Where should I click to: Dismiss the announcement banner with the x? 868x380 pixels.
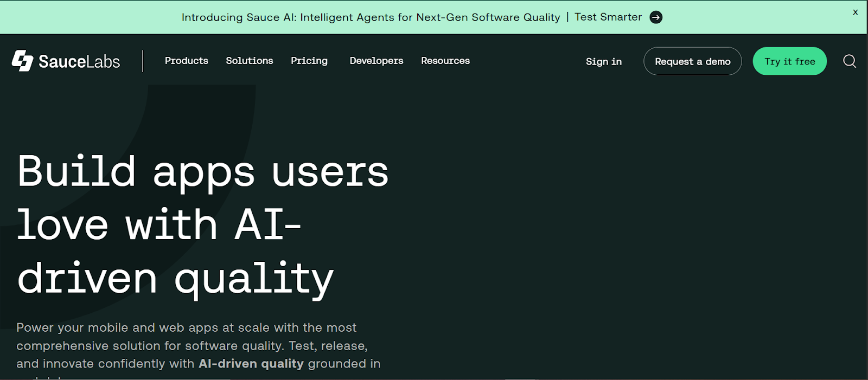point(856,12)
